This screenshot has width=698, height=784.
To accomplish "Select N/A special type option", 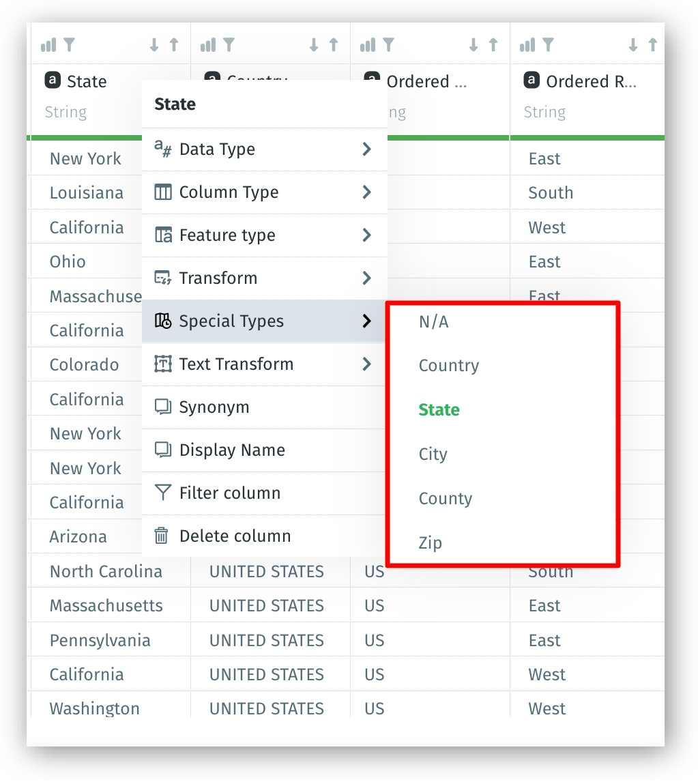I will coord(433,322).
